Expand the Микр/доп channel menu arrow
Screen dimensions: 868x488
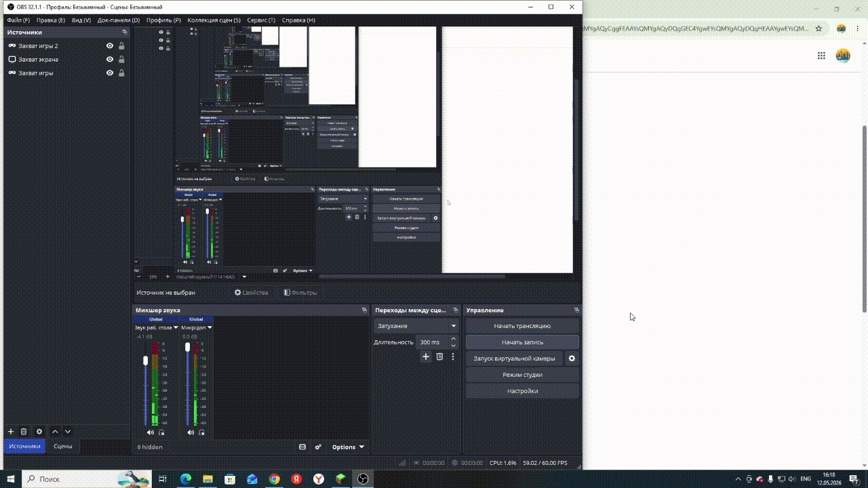[x=210, y=327]
